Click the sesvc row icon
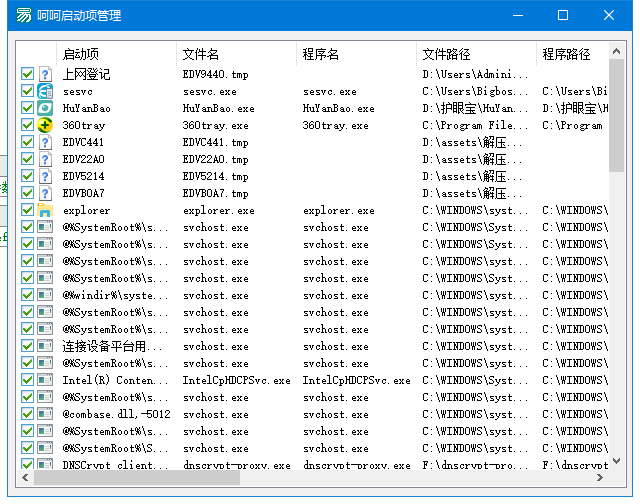This screenshot has width=640, height=504. point(45,91)
